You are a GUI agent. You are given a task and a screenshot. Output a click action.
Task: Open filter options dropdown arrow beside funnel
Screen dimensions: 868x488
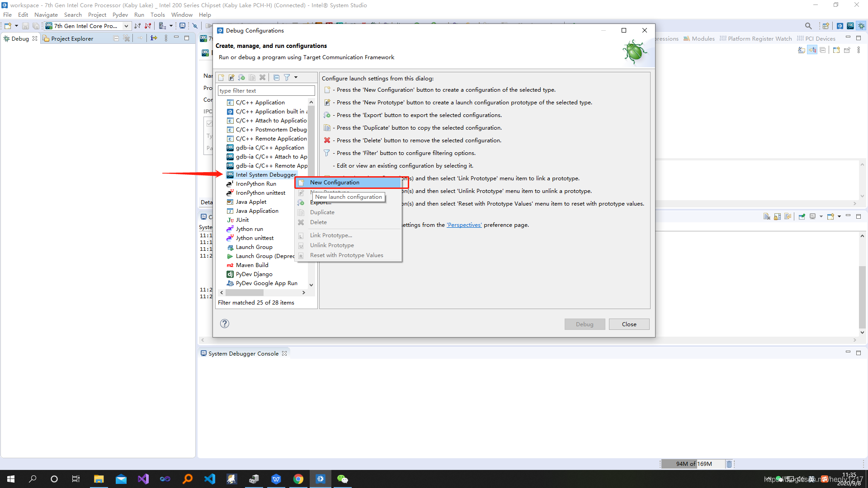296,78
